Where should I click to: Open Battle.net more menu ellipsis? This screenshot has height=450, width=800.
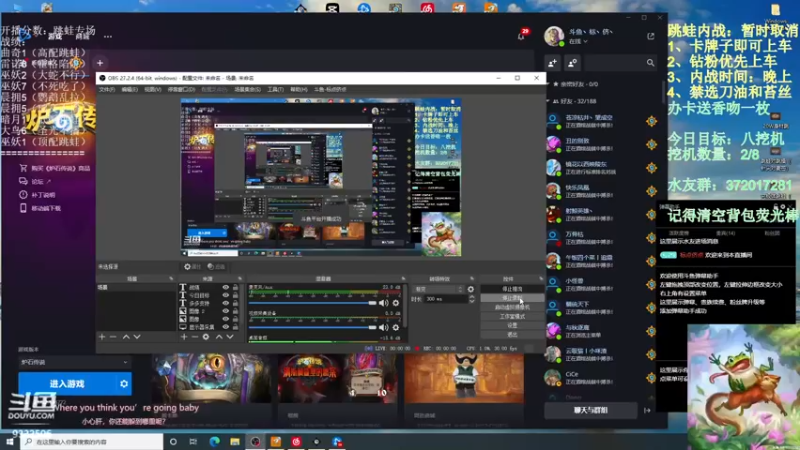108,36
